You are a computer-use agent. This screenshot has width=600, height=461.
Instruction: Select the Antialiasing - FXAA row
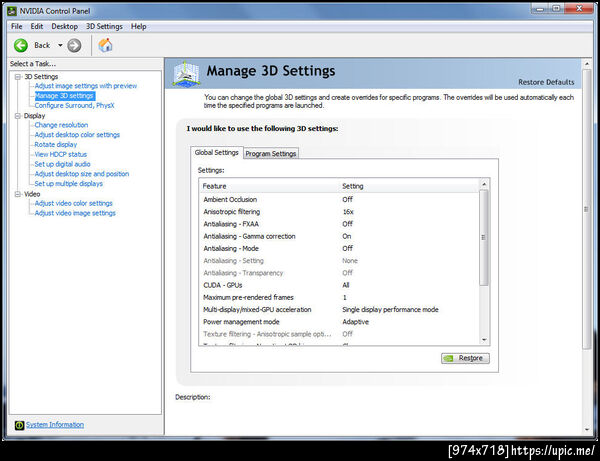[339, 224]
